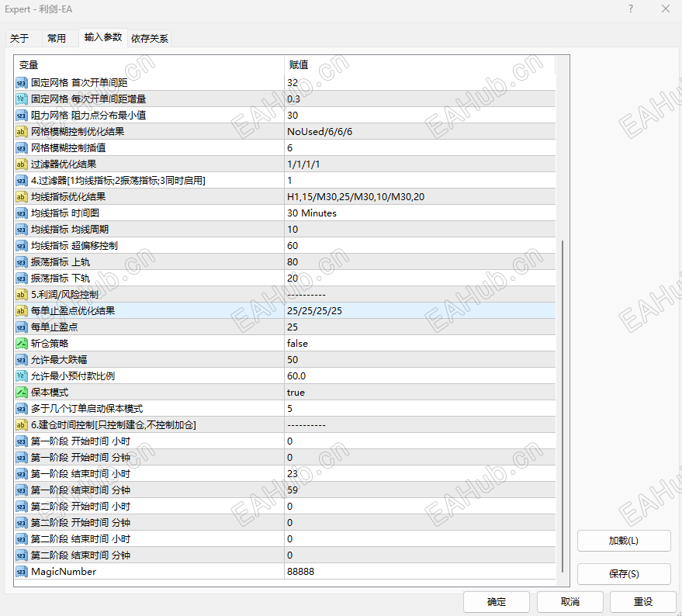Select the 第二阶段 结束时间 分钟 row

coord(285,555)
